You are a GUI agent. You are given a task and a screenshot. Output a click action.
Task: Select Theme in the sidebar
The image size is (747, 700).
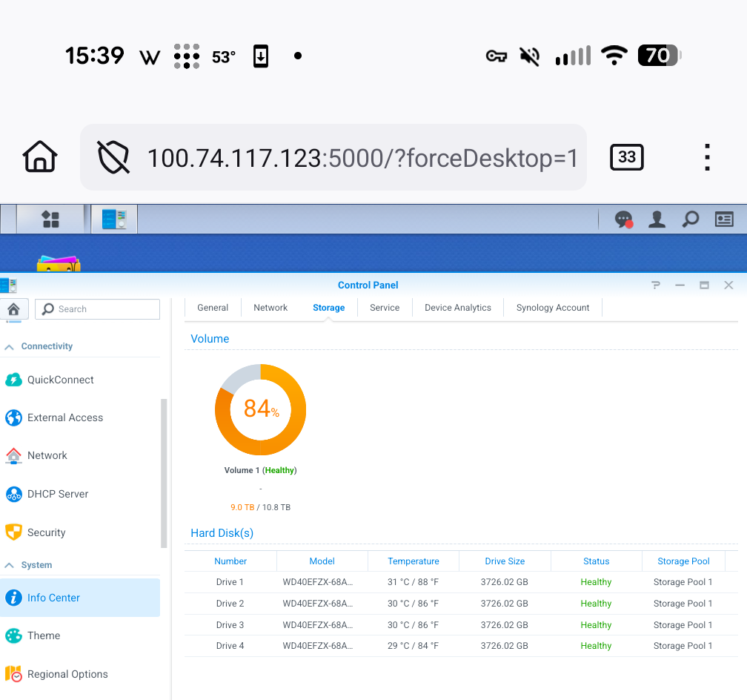(x=44, y=635)
